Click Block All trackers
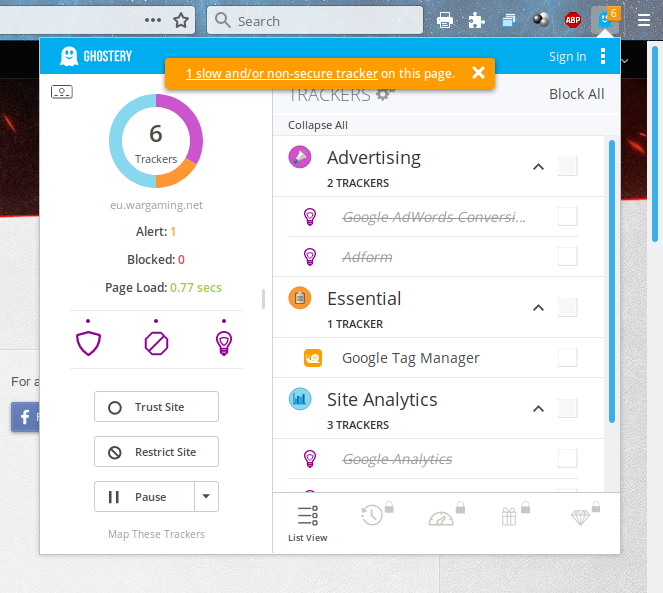Viewport: 663px width, 593px height. [576, 94]
